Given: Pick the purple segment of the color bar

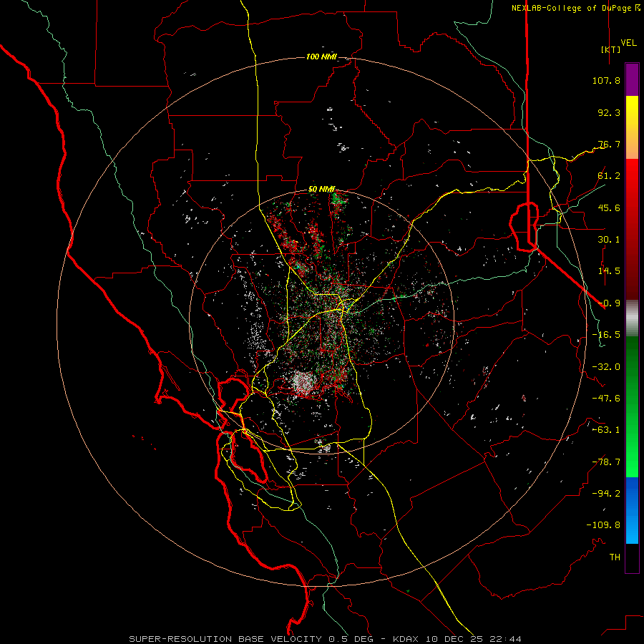Looking at the screenshot, I should point(632,79).
